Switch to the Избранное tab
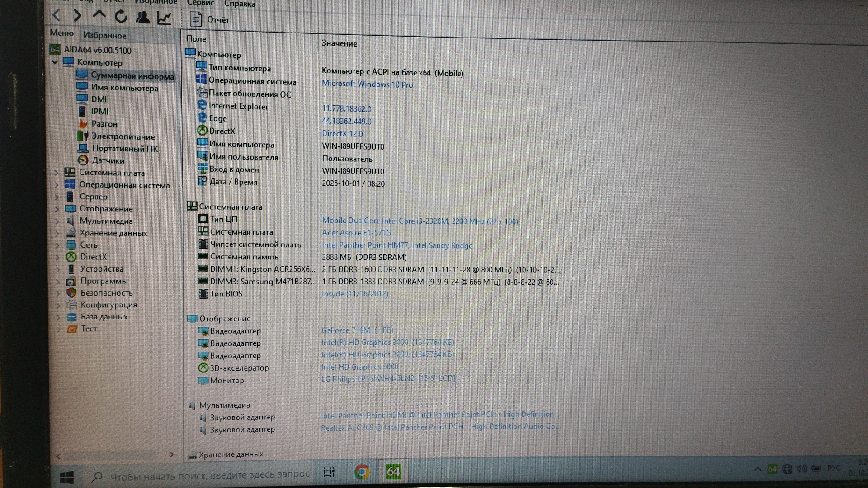 pyautogui.click(x=104, y=35)
